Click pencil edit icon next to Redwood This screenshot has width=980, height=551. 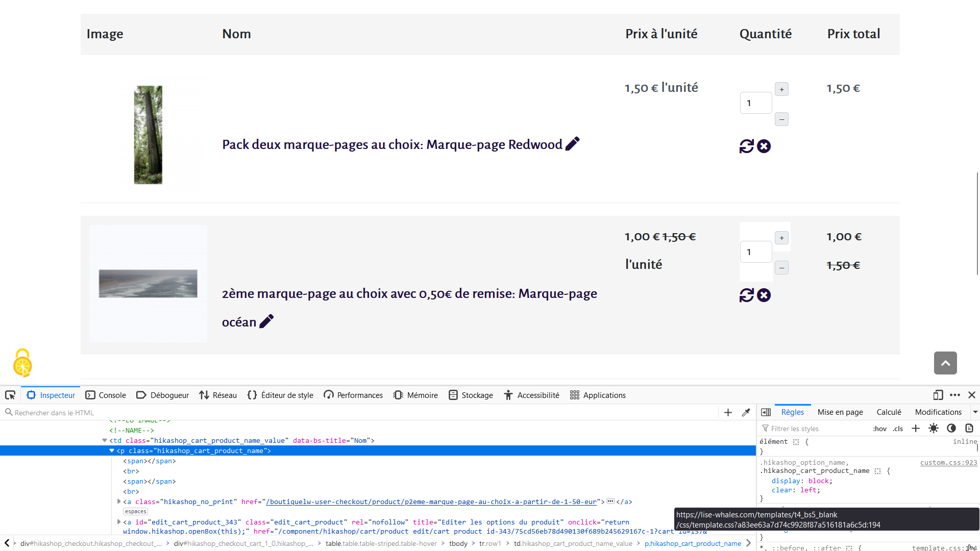point(573,144)
